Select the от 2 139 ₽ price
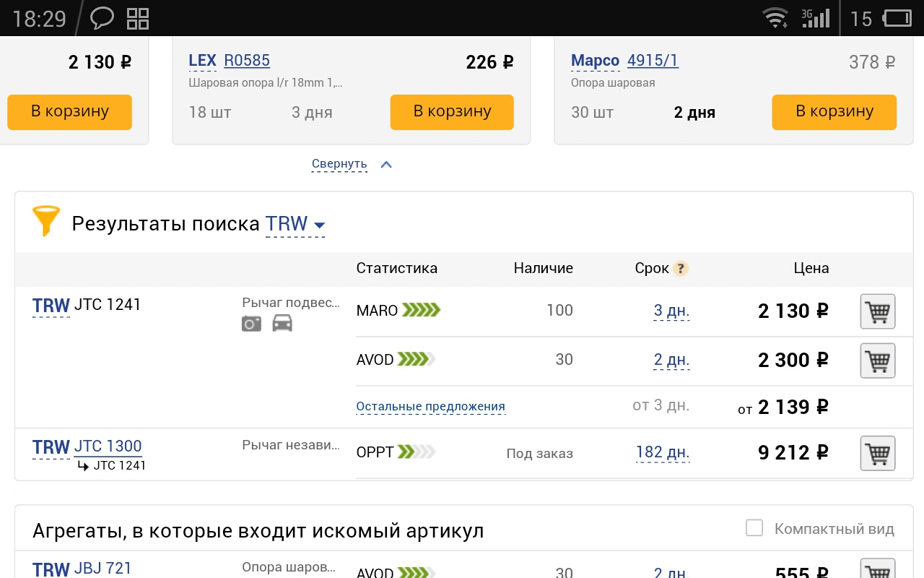The image size is (924, 578). 783,407
